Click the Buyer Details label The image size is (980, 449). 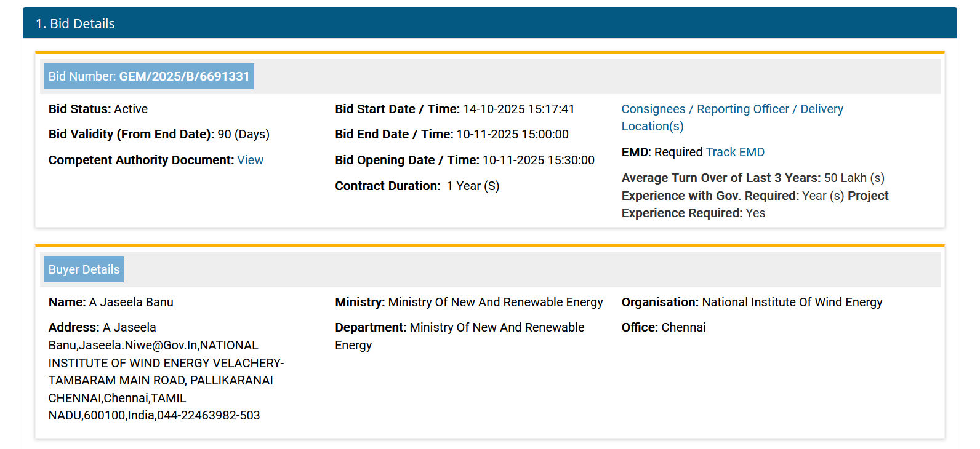click(x=84, y=269)
